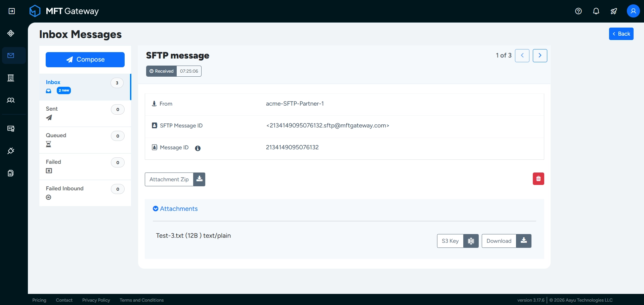The height and width of the screenshot is (305, 644).
Task: Select the Failed folder
Action: 85,167
